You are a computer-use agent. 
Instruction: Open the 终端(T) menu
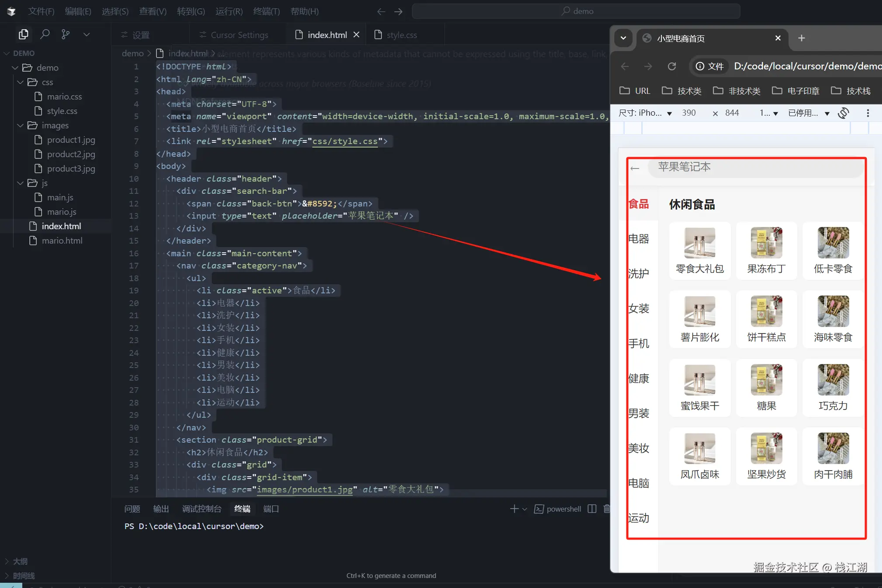click(266, 11)
